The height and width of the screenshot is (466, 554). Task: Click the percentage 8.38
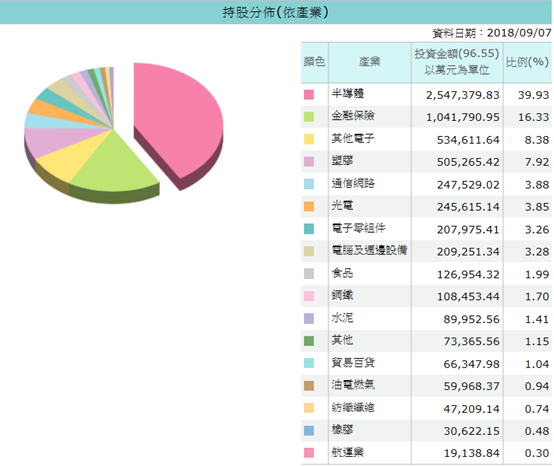(537, 140)
